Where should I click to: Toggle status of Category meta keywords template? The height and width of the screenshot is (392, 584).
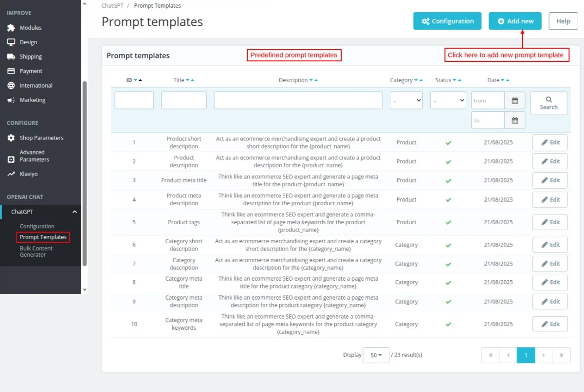coord(448,324)
